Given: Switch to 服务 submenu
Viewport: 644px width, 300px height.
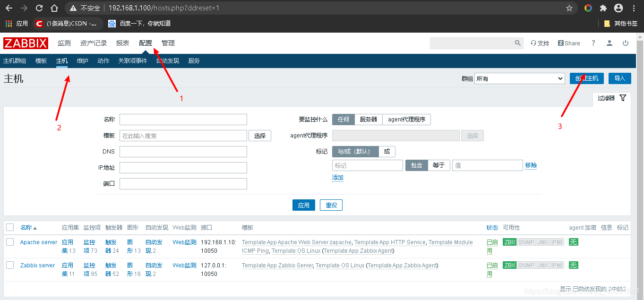Looking at the screenshot, I should (x=194, y=61).
